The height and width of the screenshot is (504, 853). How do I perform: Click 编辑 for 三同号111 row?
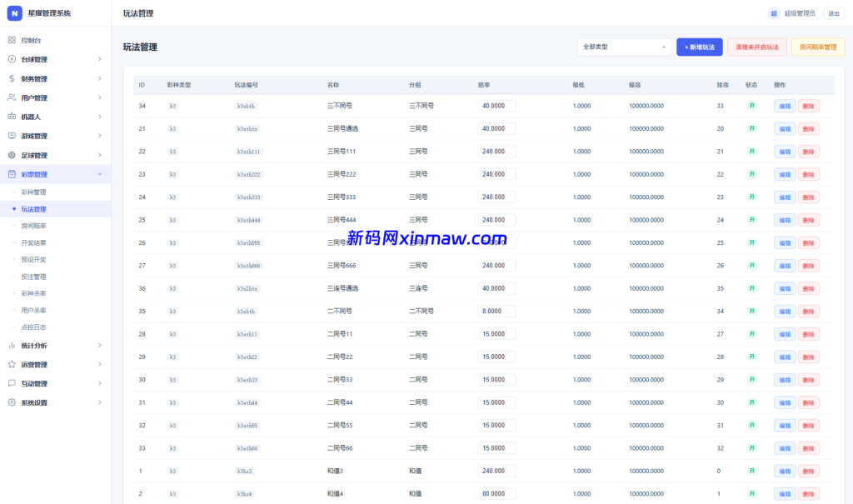pyautogui.click(x=785, y=152)
